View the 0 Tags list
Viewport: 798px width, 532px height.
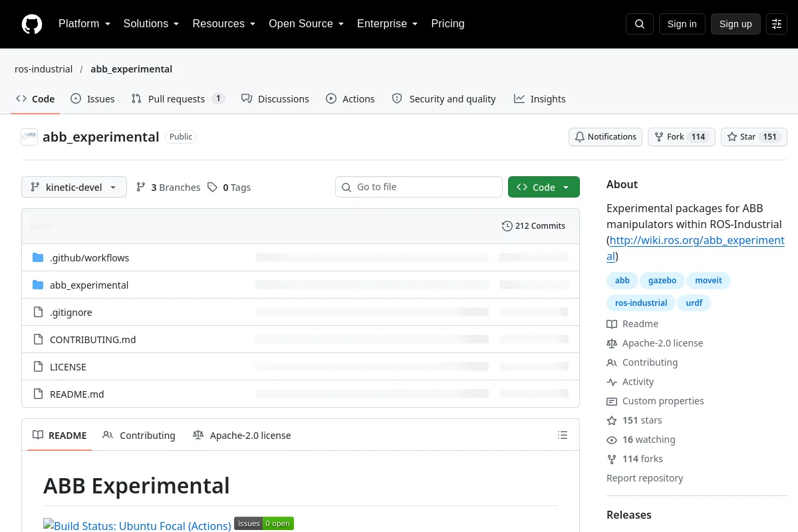coord(229,188)
